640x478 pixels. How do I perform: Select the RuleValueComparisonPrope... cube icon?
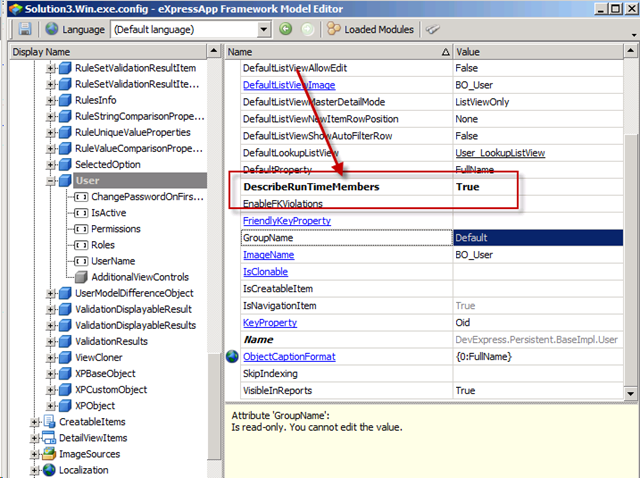[65, 149]
